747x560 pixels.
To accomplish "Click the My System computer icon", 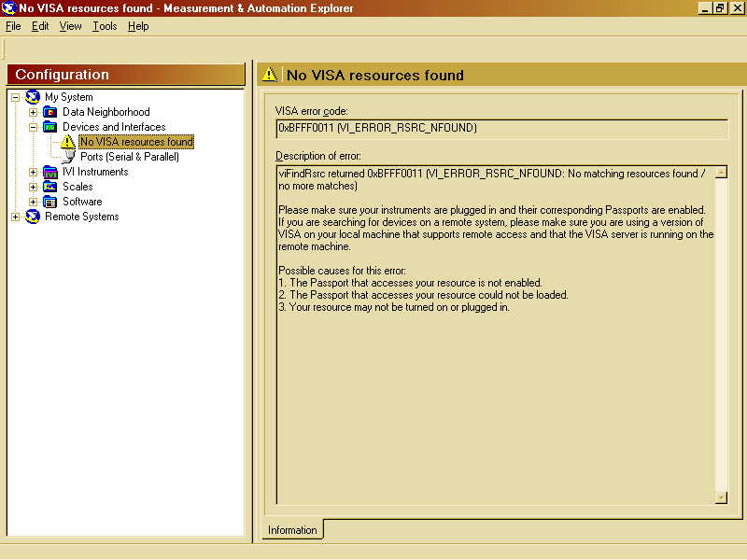I will 33,97.
